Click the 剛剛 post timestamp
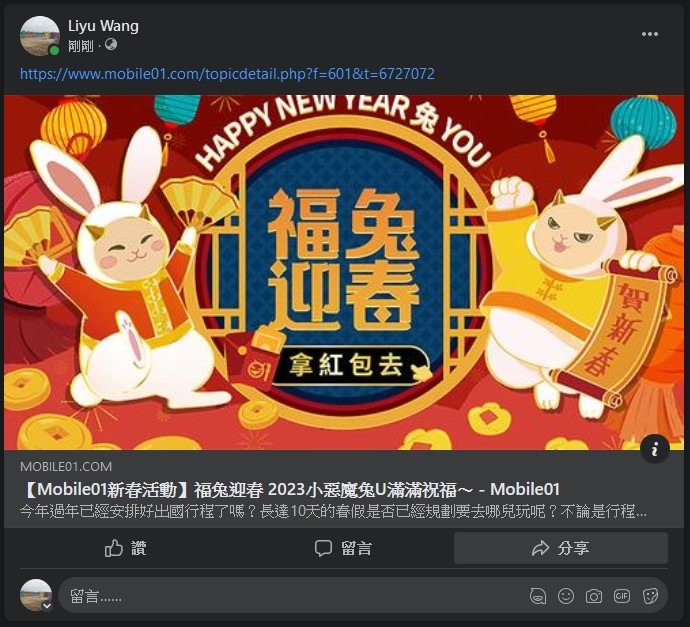This screenshot has height=627, width=690. pos(81,45)
